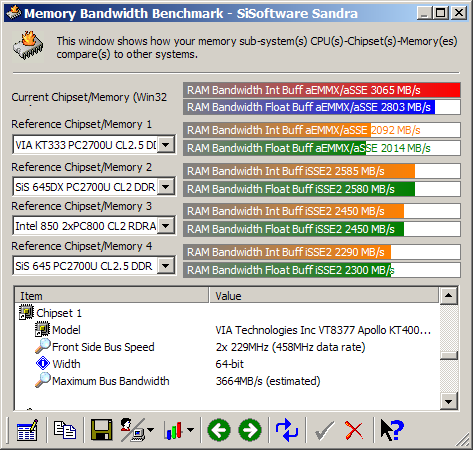The image size is (473, 450).
Task: Open the module options table icon
Action: [27, 430]
